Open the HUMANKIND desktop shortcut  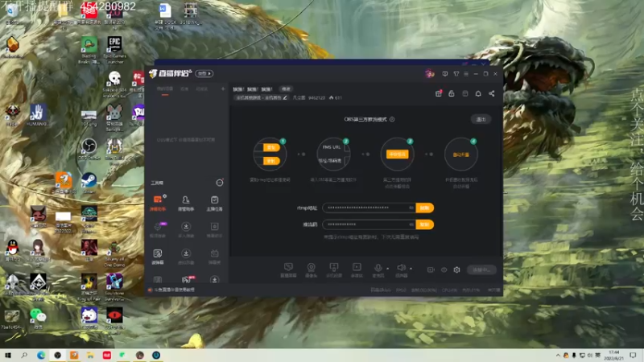coord(38,115)
